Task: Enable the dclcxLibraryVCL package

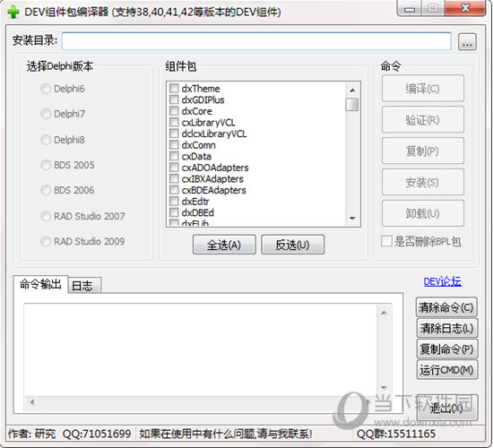Action: click(174, 134)
